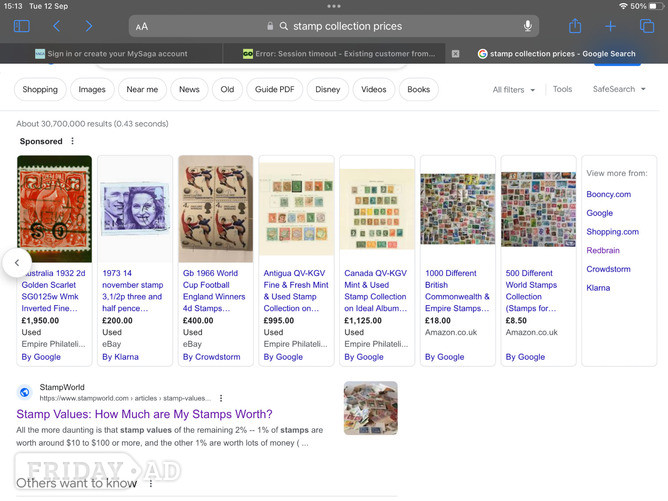Expand the All filters dropdown
This screenshot has height=501, width=668.
(513, 89)
